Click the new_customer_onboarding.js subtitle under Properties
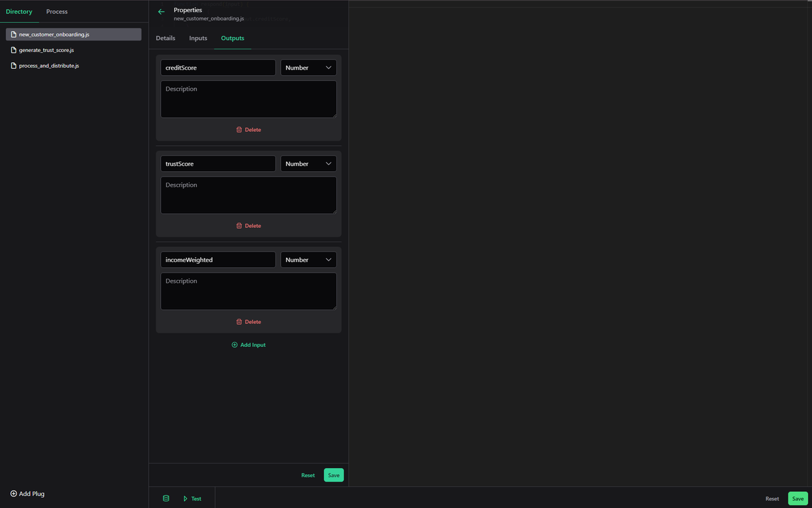Screen dimensions: 812x508 point(209,19)
